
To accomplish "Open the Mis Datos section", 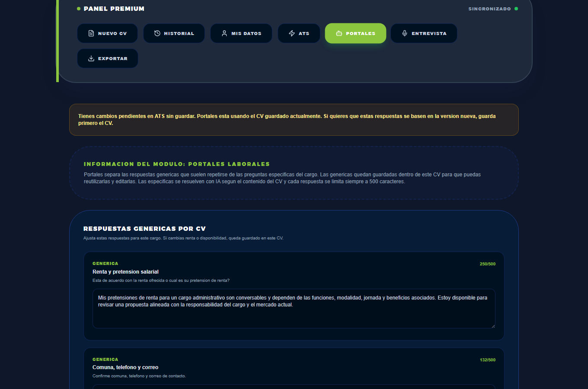I will pyautogui.click(x=241, y=33).
